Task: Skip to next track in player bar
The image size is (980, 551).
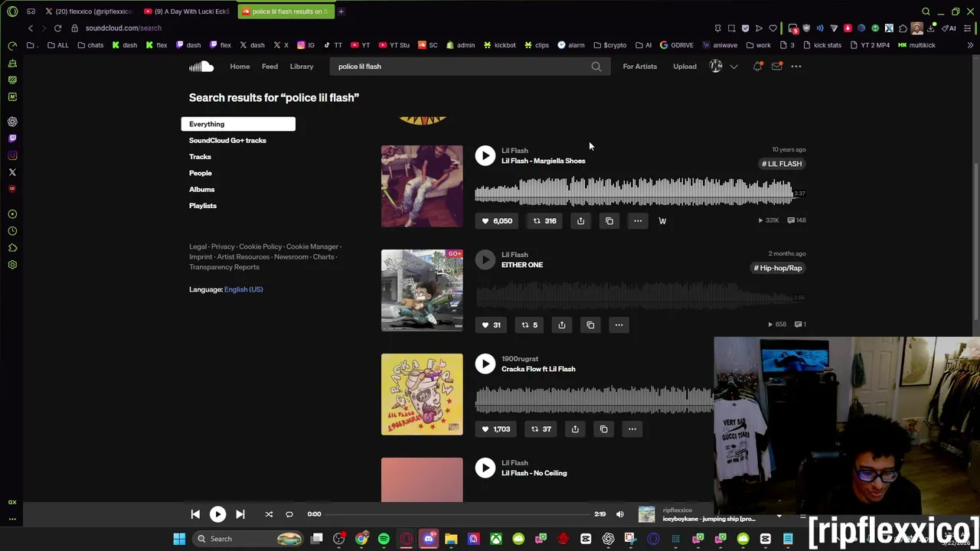Action: coord(240,514)
